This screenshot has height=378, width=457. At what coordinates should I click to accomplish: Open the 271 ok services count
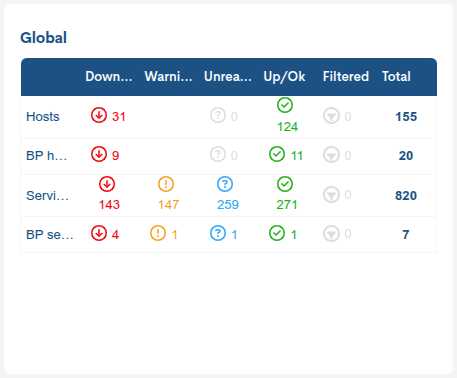pos(287,204)
